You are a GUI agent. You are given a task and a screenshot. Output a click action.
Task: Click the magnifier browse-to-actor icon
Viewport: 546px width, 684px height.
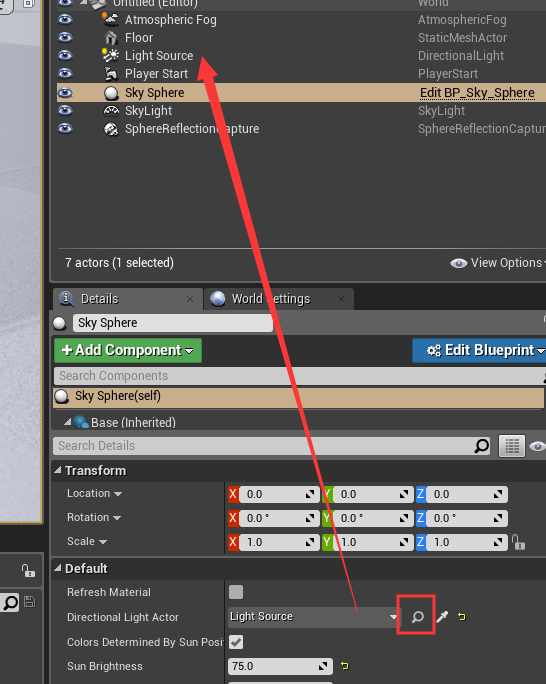pos(417,616)
